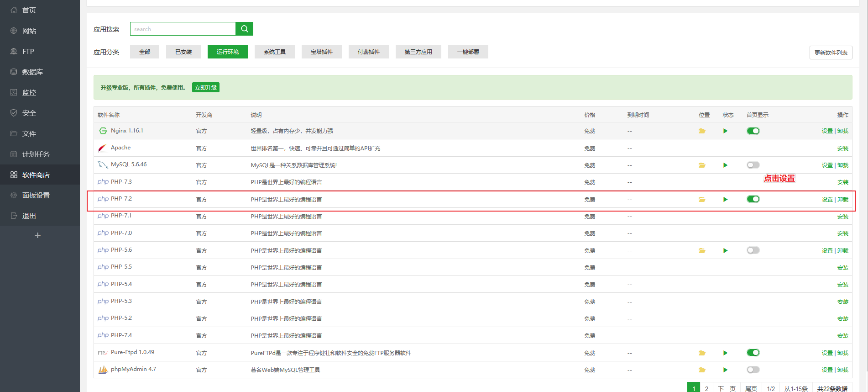Click 安装 for PHP-7.1

click(x=843, y=217)
